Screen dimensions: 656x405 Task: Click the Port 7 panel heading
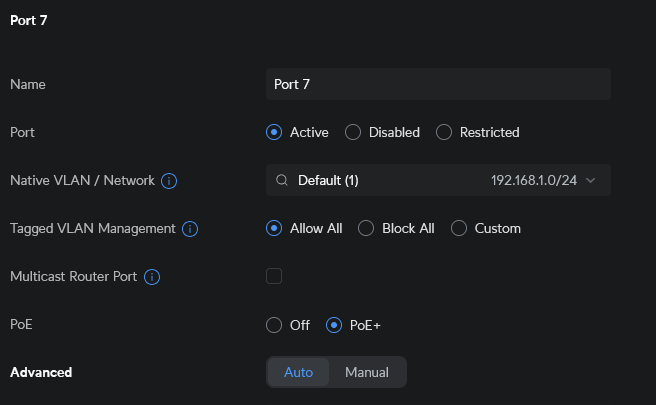tap(29, 19)
